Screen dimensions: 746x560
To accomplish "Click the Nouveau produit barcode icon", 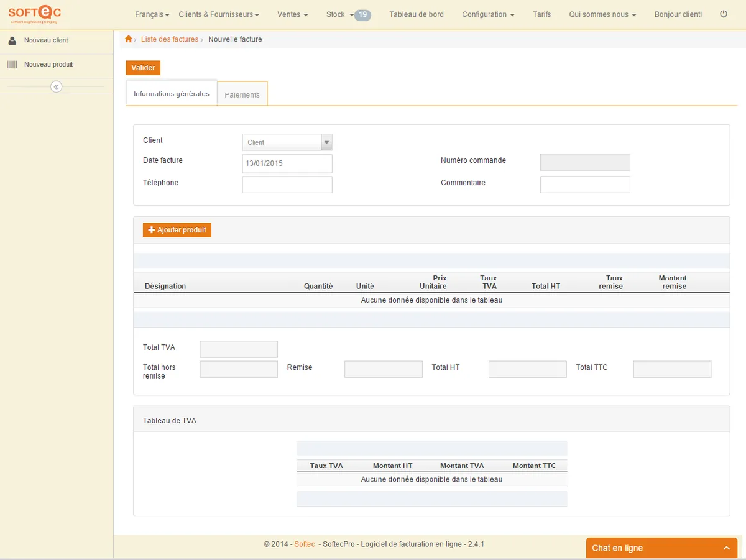I will point(12,65).
